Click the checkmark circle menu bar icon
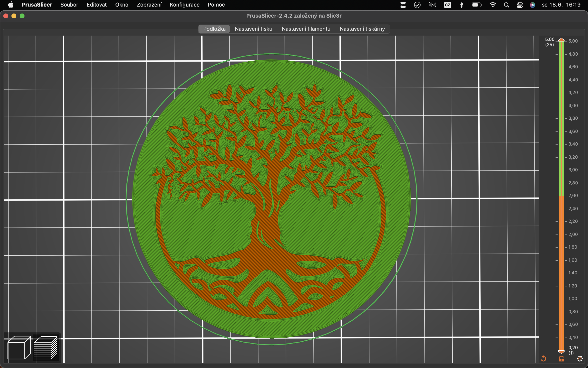The image size is (588, 368). (417, 5)
